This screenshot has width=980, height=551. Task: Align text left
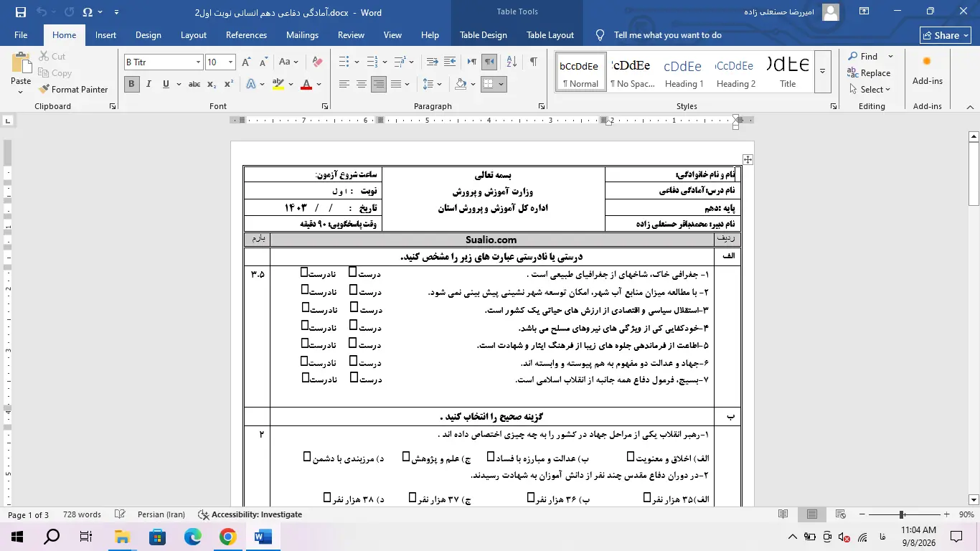click(x=344, y=84)
